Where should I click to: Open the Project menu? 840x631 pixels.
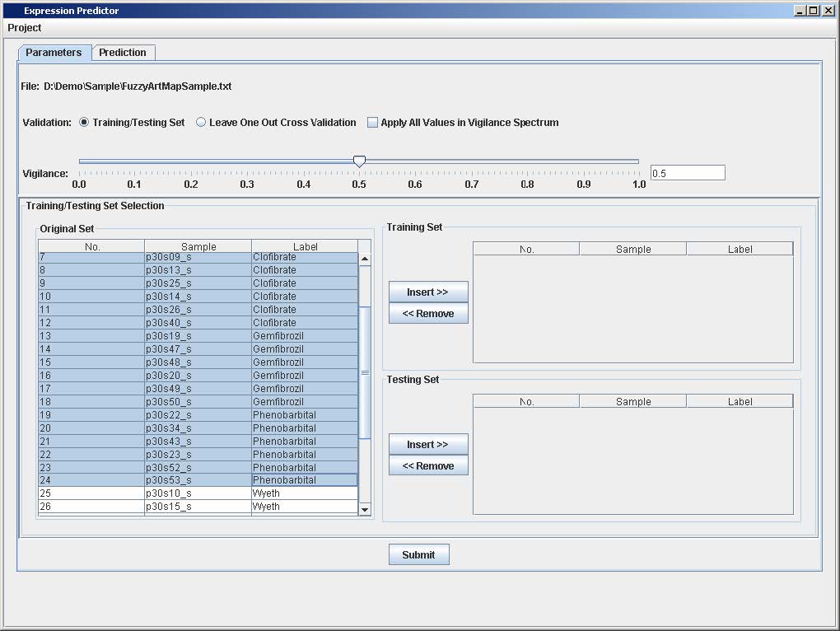click(25, 28)
